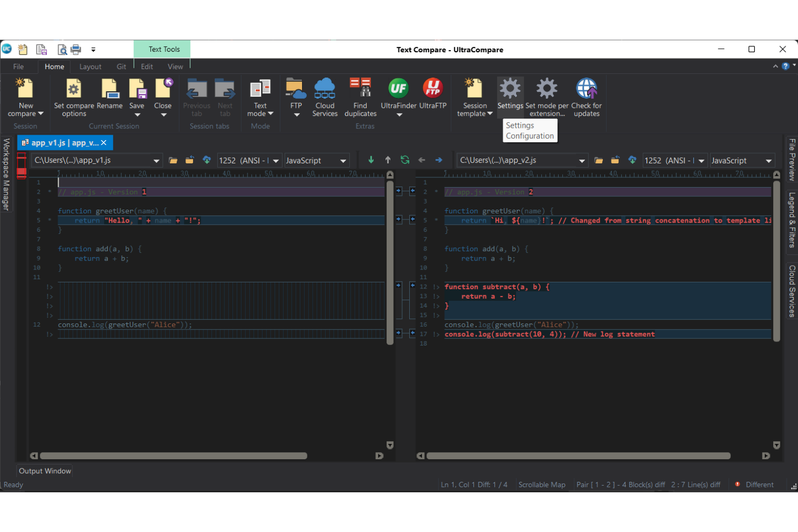Open the File ribbon tab
The height and width of the screenshot is (532, 798).
tap(18, 67)
